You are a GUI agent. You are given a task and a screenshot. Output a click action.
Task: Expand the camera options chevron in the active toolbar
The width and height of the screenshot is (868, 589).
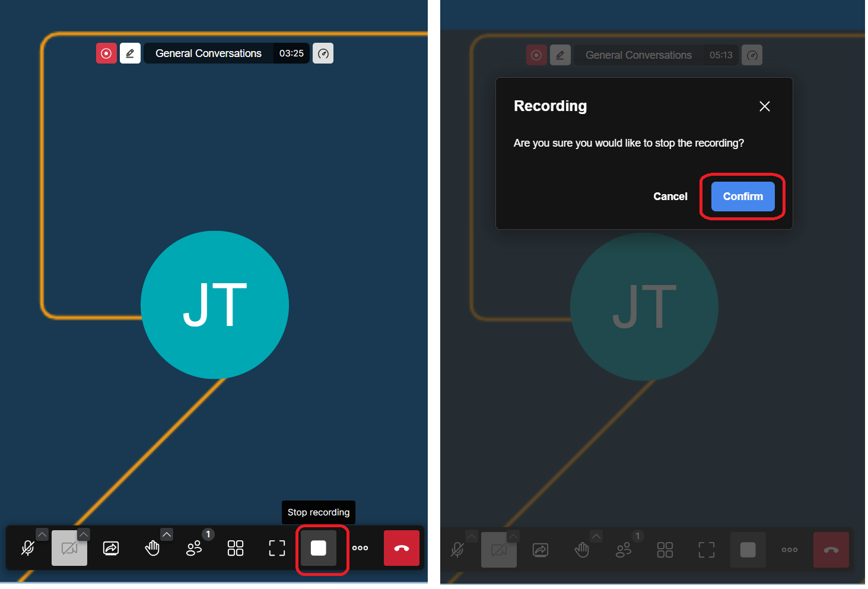(84, 534)
